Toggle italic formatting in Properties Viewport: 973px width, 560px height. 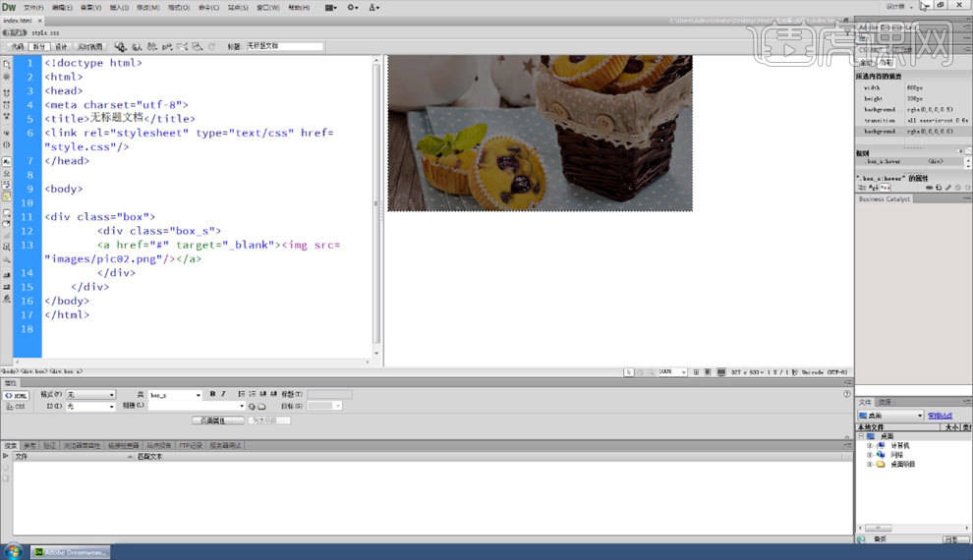(223, 394)
